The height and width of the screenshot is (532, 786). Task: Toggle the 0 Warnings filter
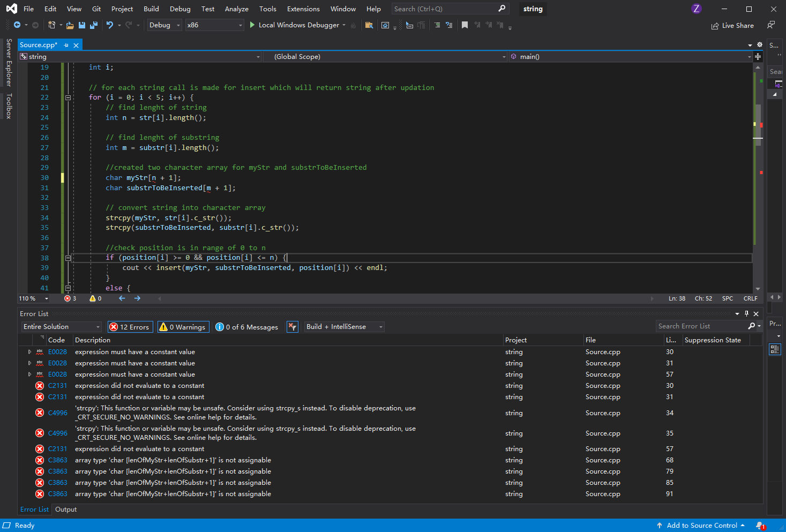coord(183,327)
